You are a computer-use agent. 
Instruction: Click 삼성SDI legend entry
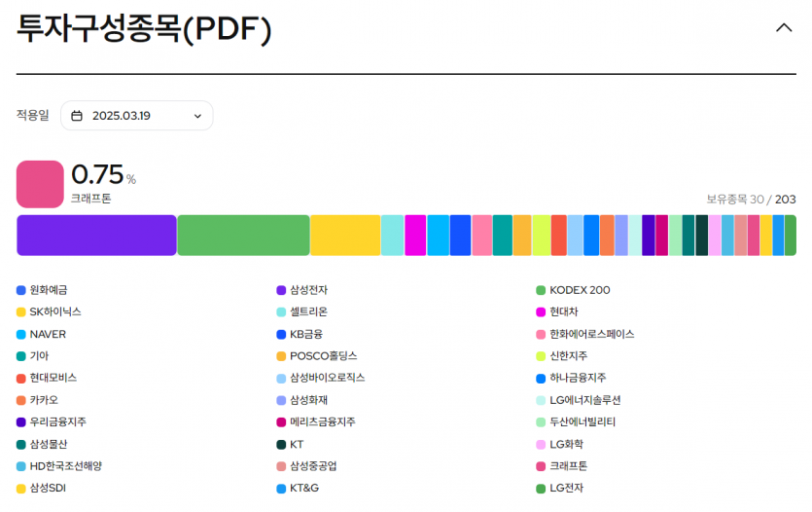tap(42, 489)
